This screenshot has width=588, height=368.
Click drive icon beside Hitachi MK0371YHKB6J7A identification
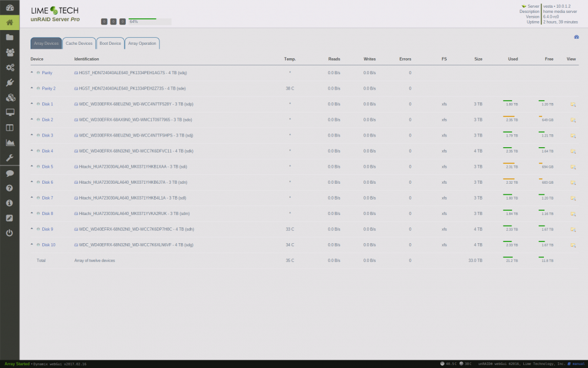[x=76, y=182]
